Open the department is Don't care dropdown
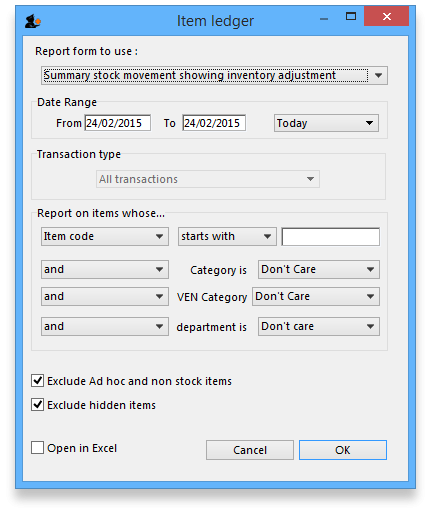Image resolution: width=431 pixels, height=514 pixels. pos(318,326)
